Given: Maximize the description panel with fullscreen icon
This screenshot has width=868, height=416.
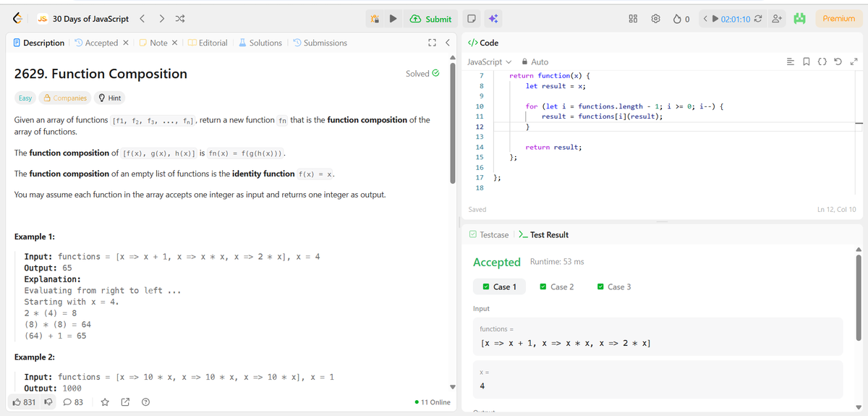Looking at the screenshot, I should (433, 43).
